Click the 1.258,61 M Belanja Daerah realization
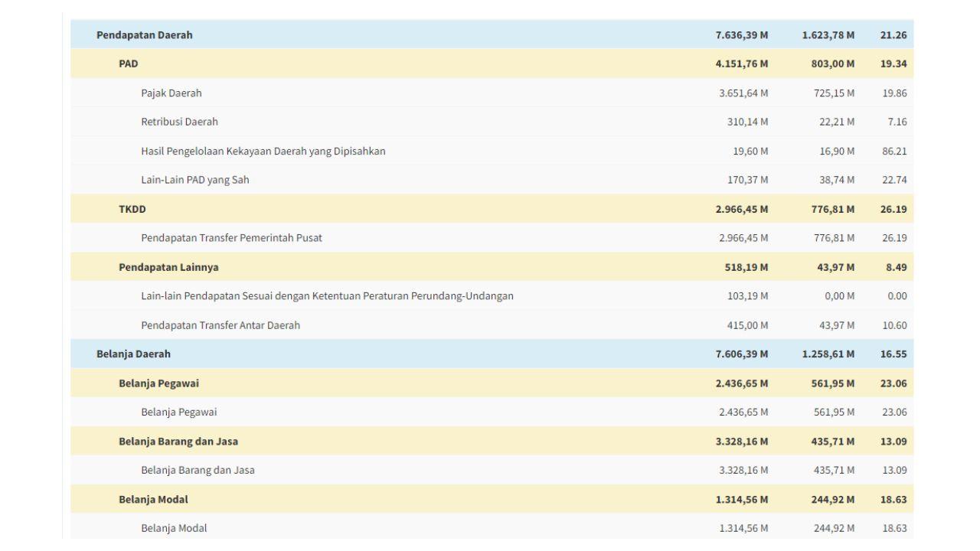 828,354
